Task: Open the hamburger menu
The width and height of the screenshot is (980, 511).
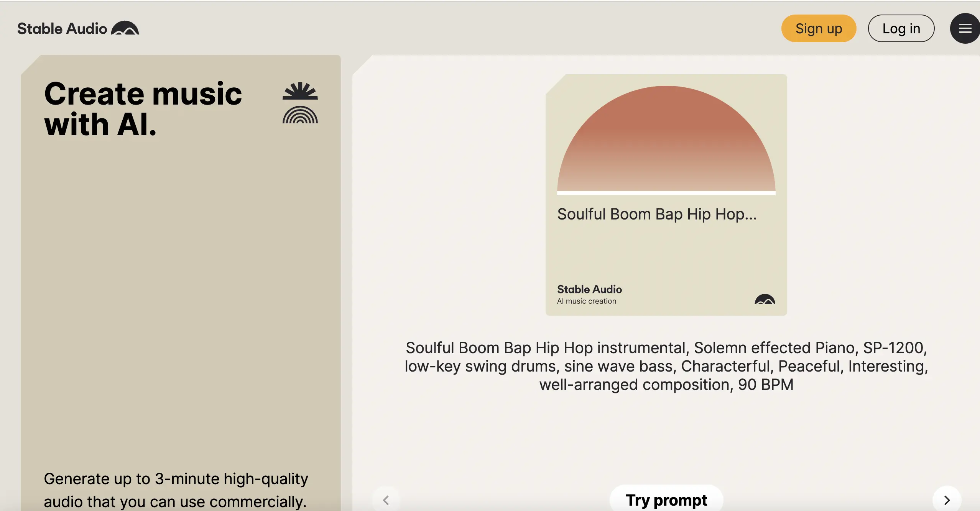Action: click(x=965, y=28)
